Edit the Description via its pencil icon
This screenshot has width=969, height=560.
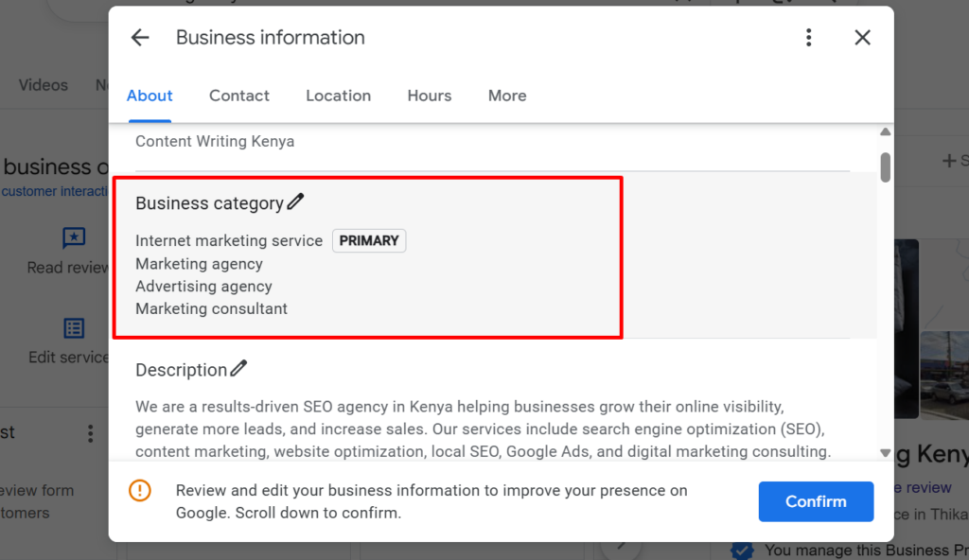coord(240,368)
